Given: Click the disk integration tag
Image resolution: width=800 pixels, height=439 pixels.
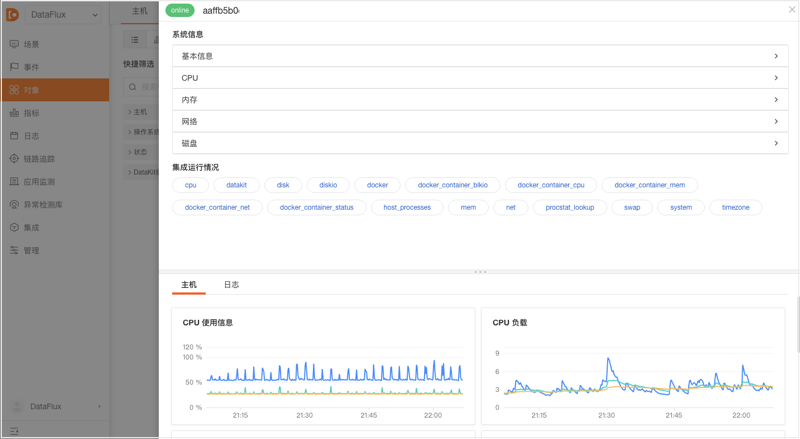Looking at the screenshot, I should [x=283, y=185].
